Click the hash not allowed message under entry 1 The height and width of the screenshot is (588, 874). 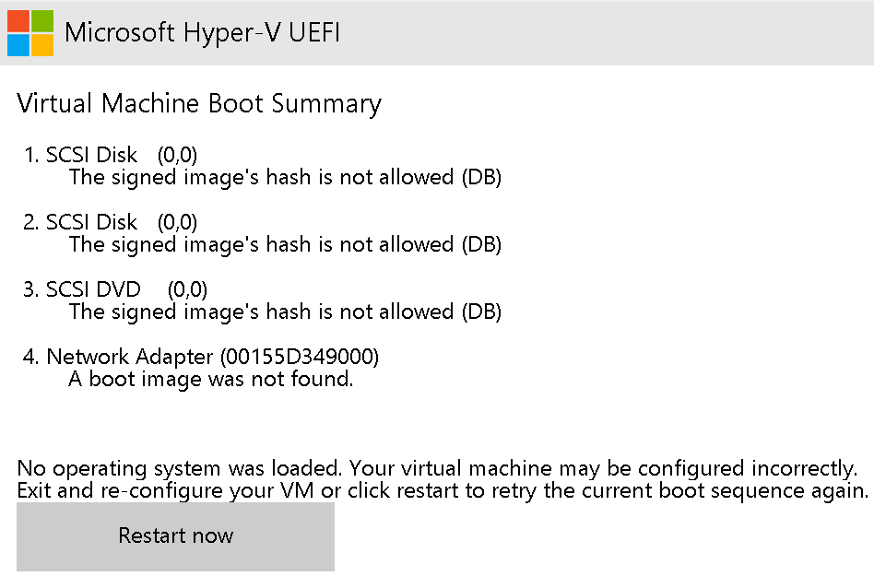click(285, 177)
